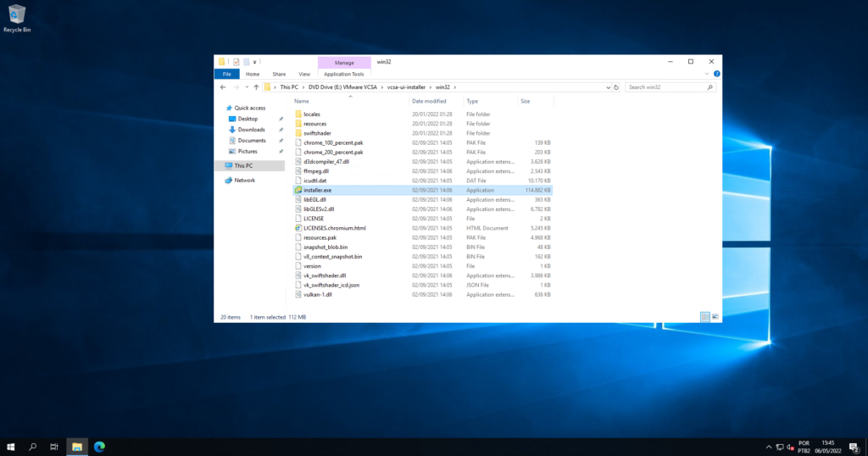Select LICENSES.chromium.html file
This screenshot has width=868, height=456.
coord(334,228)
